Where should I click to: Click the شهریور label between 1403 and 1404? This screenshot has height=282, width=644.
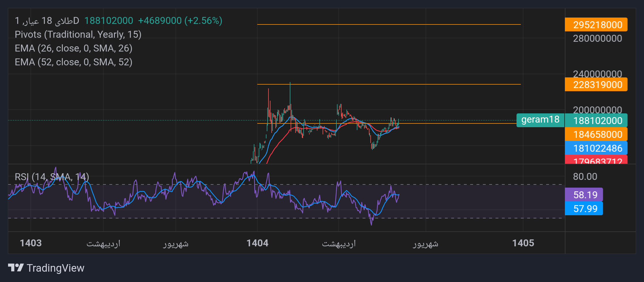click(176, 244)
